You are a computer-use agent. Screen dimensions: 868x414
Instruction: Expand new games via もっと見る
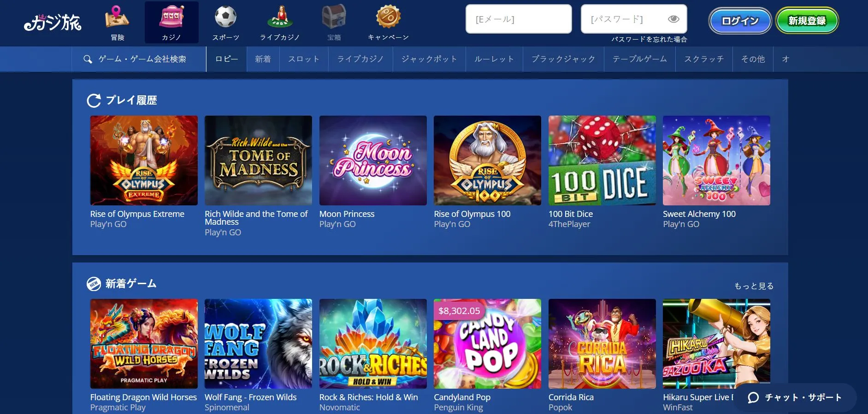754,286
